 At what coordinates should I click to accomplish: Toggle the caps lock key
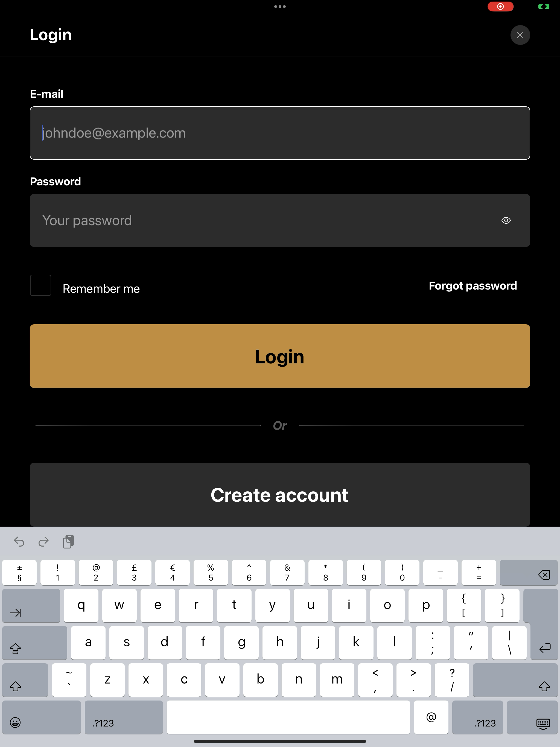[35, 643]
